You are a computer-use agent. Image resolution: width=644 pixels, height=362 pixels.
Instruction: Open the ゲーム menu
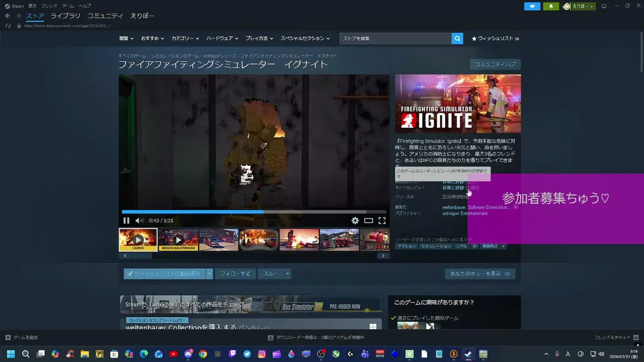tap(68, 6)
